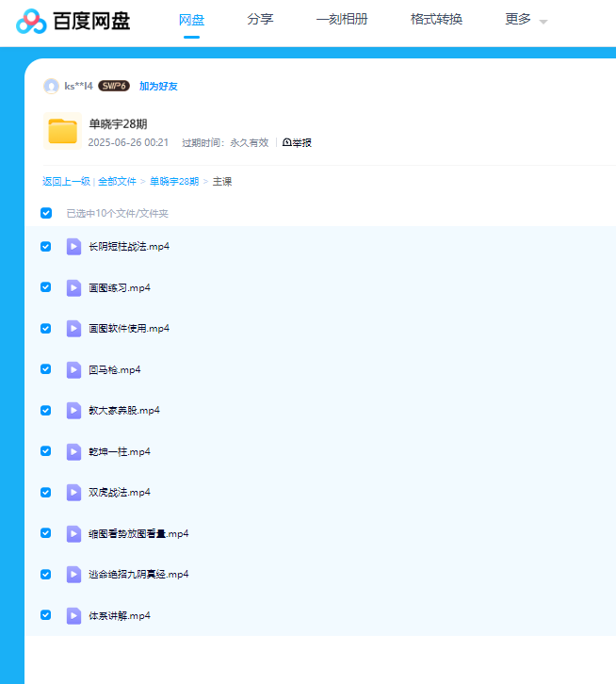Click the share date 2025-06-26 00:21
The width and height of the screenshot is (616, 684).
pyautogui.click(x=128, y=142)
